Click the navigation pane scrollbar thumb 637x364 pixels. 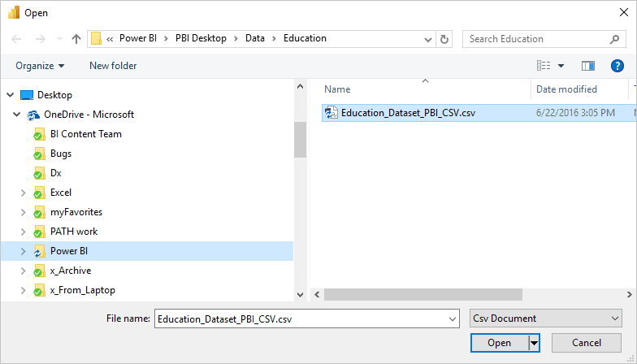tap(301, 140)
